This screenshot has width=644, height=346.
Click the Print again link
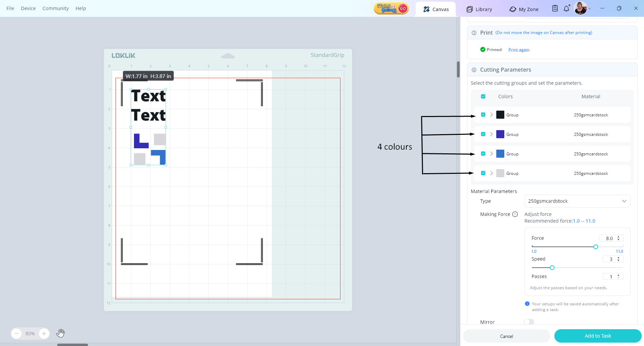(519, 50)
